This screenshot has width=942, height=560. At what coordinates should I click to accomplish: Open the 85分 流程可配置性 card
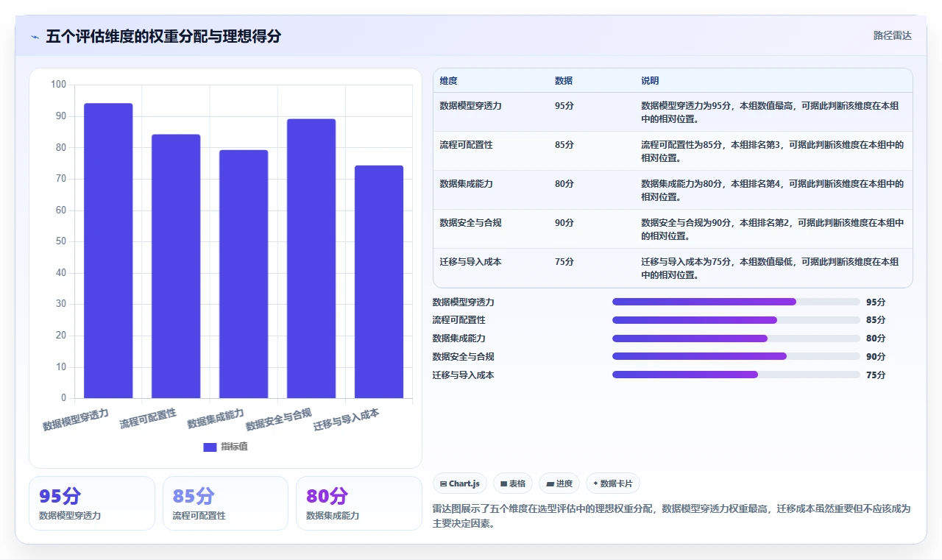[x=225, y=503]
